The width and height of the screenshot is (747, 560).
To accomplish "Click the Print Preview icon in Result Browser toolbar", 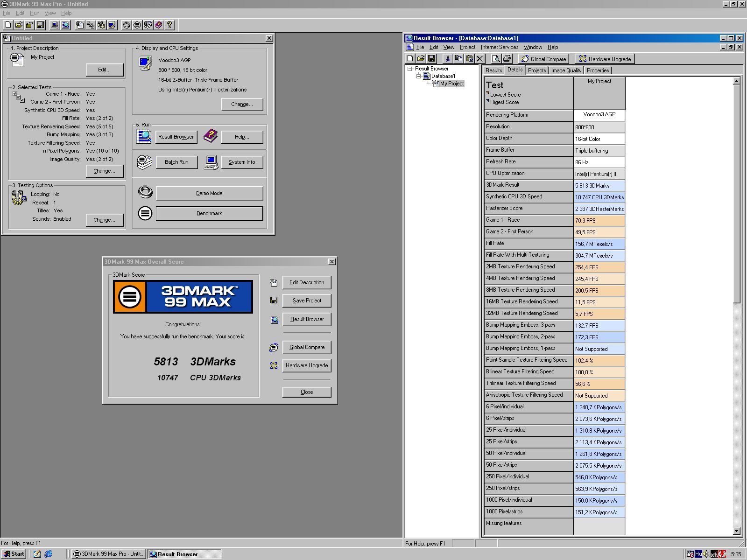I will [x=496, y=58].
